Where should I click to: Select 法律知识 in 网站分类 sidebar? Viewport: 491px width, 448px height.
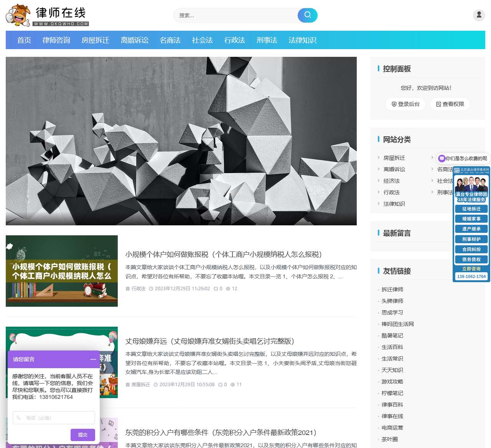[394, 204]
